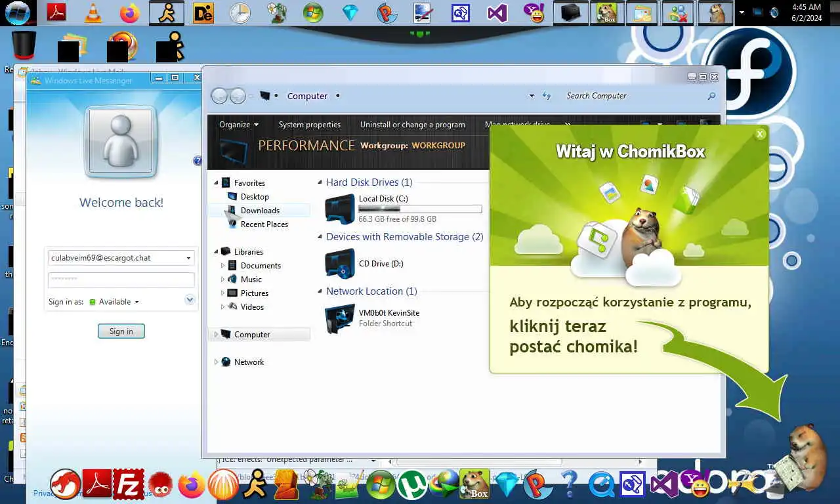The image size is (840, 504).
Task: Click the Windows Start orb
Action: click(x=17, y=12)
